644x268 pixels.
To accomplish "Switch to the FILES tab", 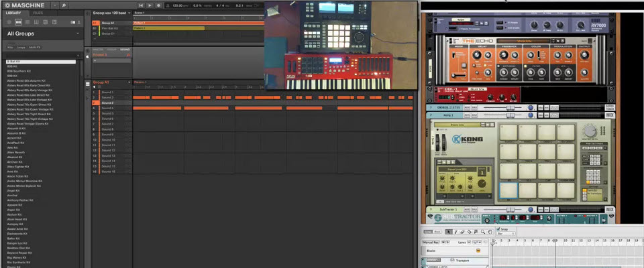I will (x=38, y=13).
